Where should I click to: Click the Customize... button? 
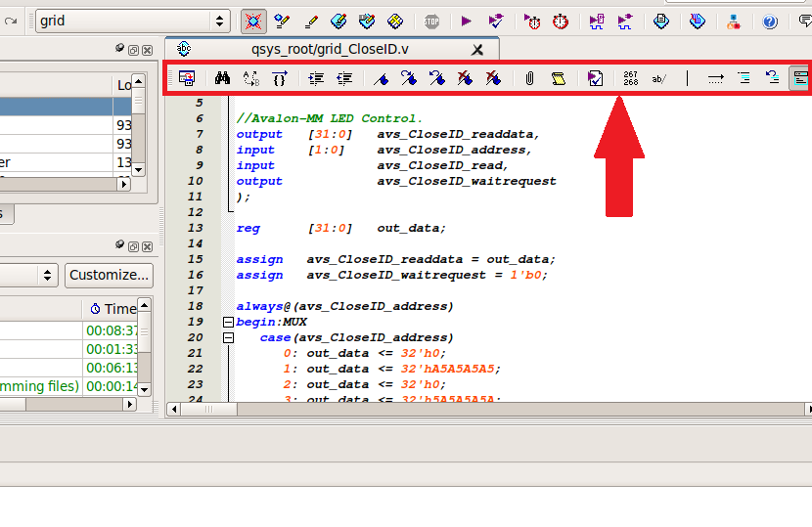point(109,275)
